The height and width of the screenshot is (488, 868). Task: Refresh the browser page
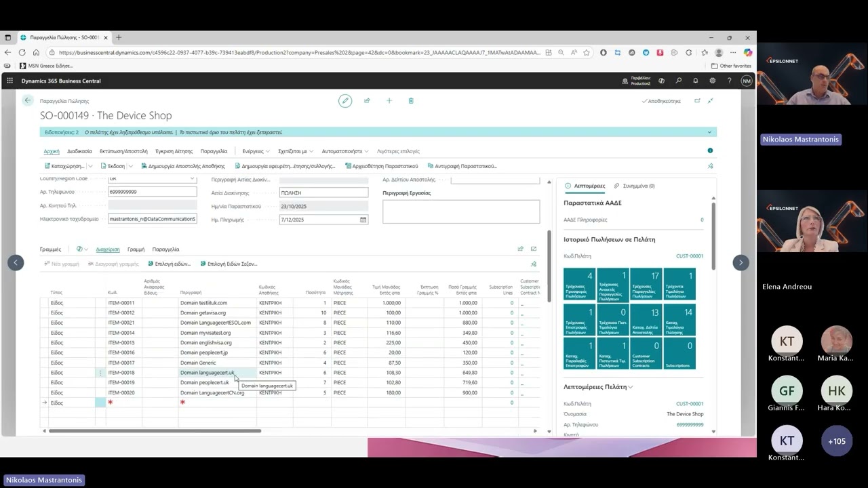click(x=22, y=52)
